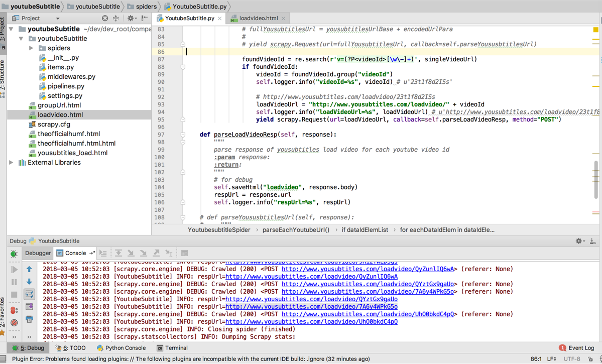
Task: Click the hide Project panel icon
Action: click(145, 18)
